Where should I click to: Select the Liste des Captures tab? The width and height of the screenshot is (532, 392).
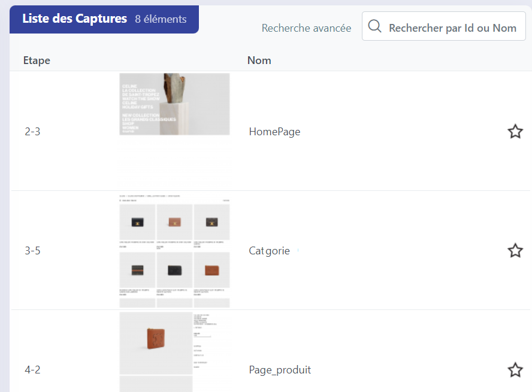[104, 19]
